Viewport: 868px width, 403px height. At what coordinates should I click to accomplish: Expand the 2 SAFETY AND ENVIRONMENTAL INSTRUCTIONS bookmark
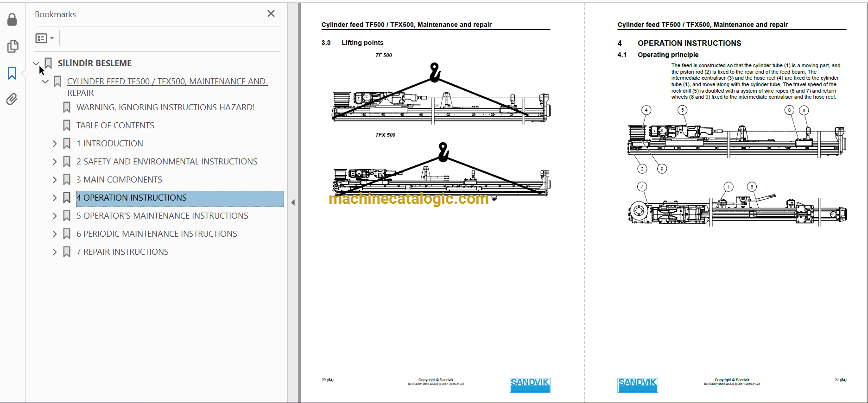[55, 162]
